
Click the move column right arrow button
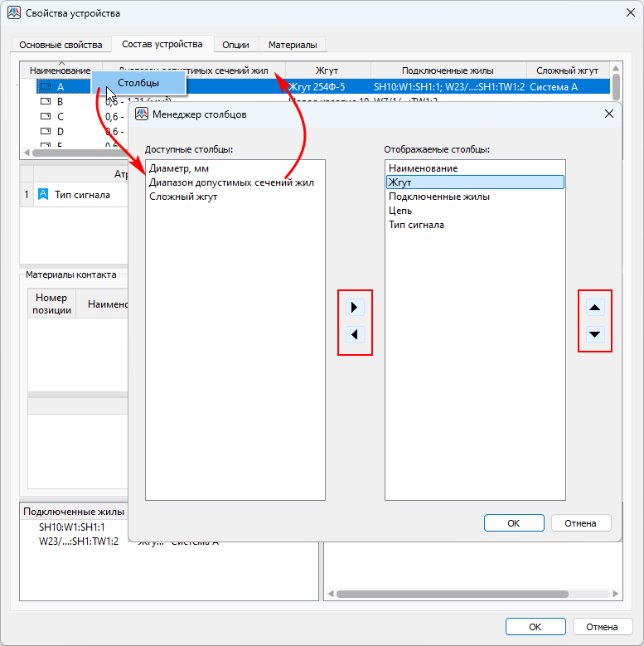point(355,308)
